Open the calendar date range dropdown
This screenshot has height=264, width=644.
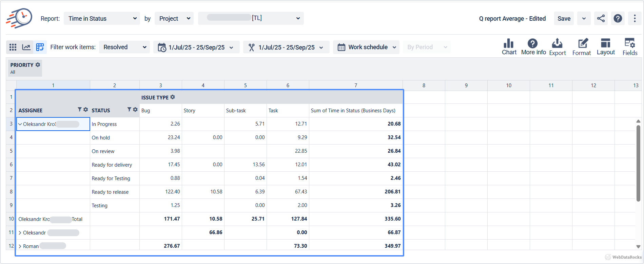[196, 47]
